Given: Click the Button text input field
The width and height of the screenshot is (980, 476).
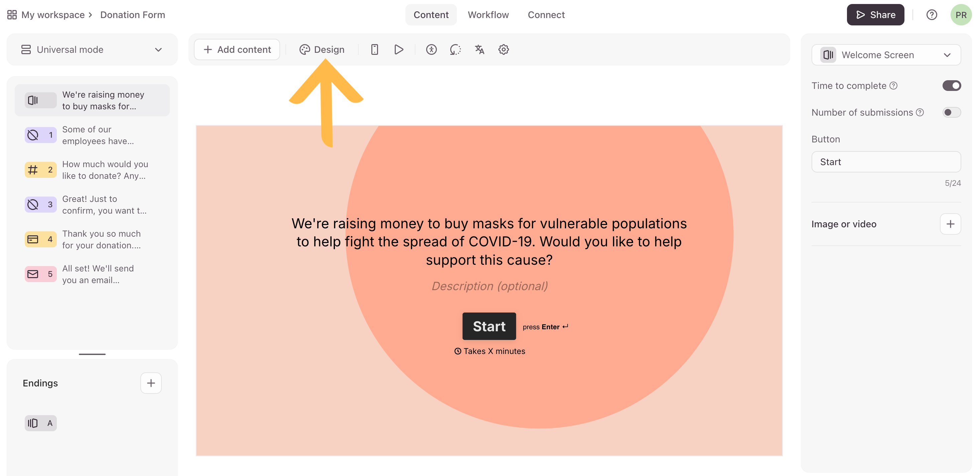Looking at the screenshot, I should click(x=886, y=162).
